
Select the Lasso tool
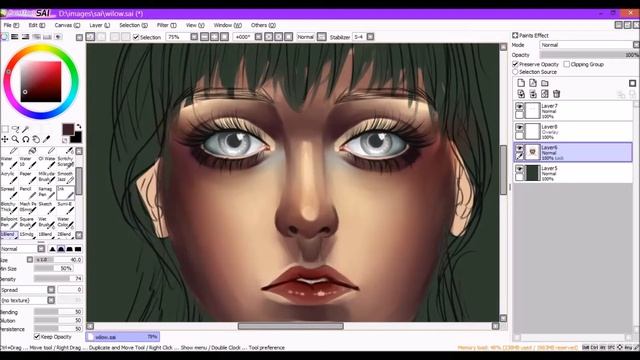[15, 129]
